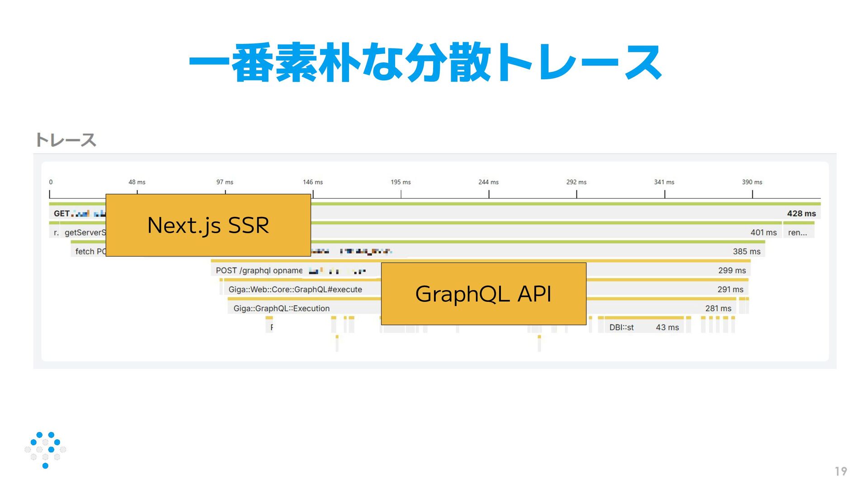Select the Giga::Web::Core::GraphQL#execute span

295,289
